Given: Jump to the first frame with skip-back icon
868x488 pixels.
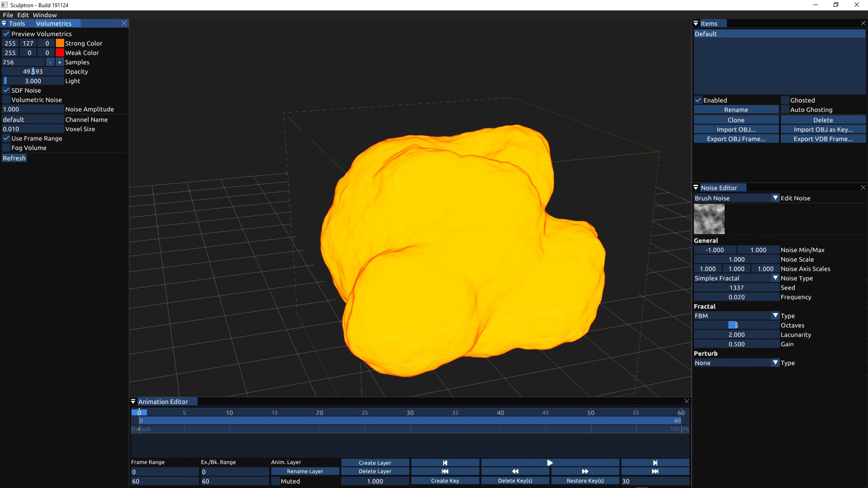Looking at the screenshot, I should (x=445, y=471).
